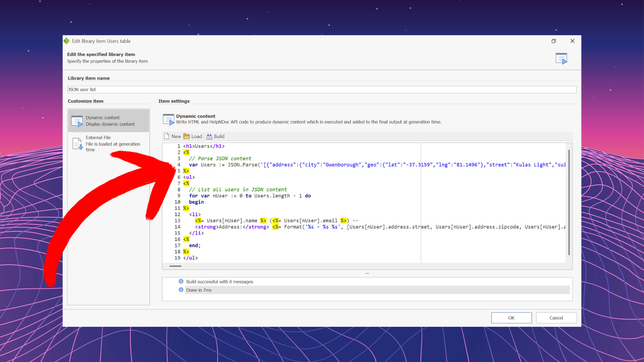Select the 'Done in 7ms' row
644x362 pixels.
pos(377,290)
